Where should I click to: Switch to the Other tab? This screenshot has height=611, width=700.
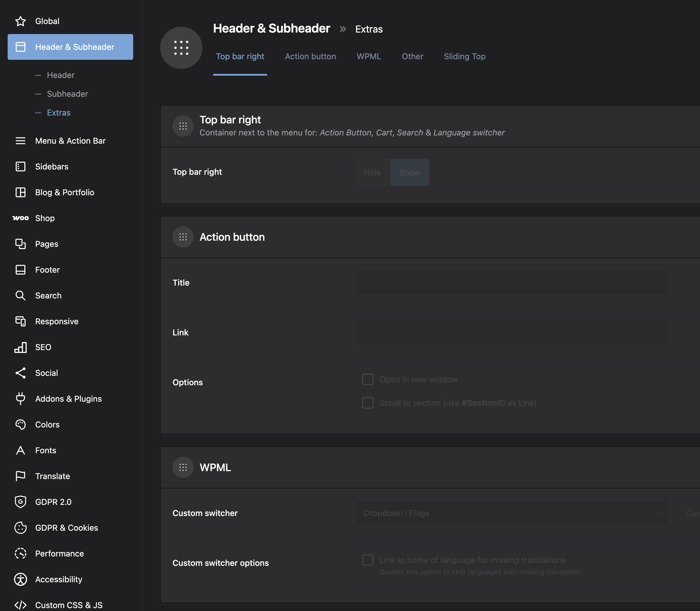click(x=412, y=57)
